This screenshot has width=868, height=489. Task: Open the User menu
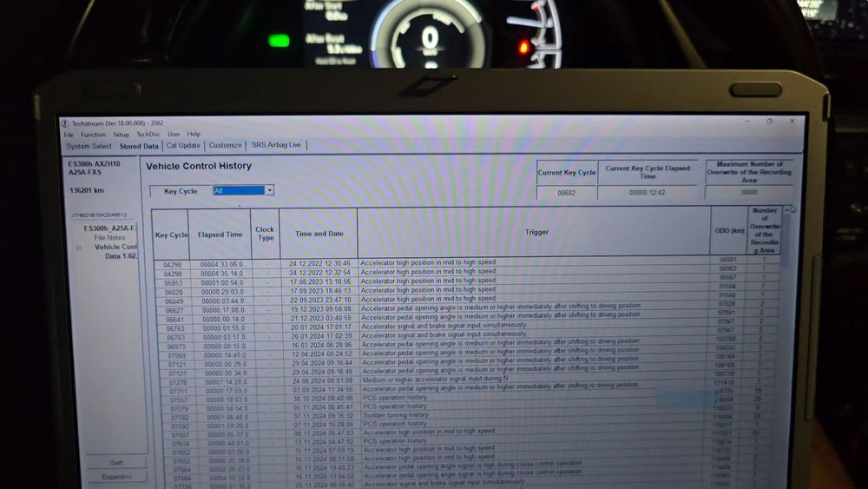[x=174, y=134]
